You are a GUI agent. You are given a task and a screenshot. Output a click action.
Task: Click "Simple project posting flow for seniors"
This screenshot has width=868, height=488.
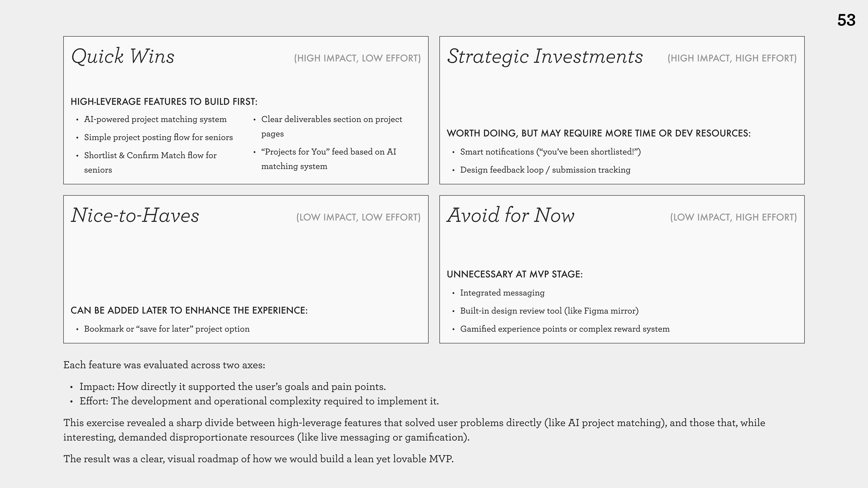click(x=158, y=137)
